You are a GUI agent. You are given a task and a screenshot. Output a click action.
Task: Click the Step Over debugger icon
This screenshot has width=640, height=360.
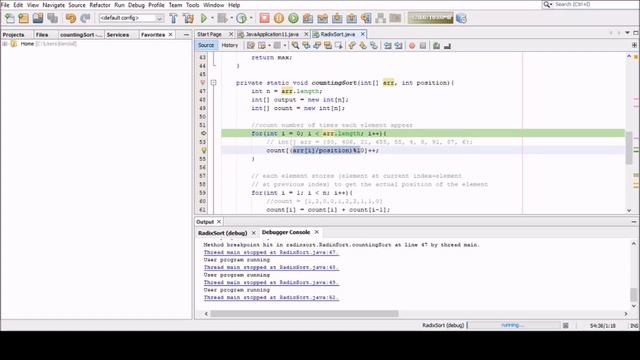tap(308, 18)
